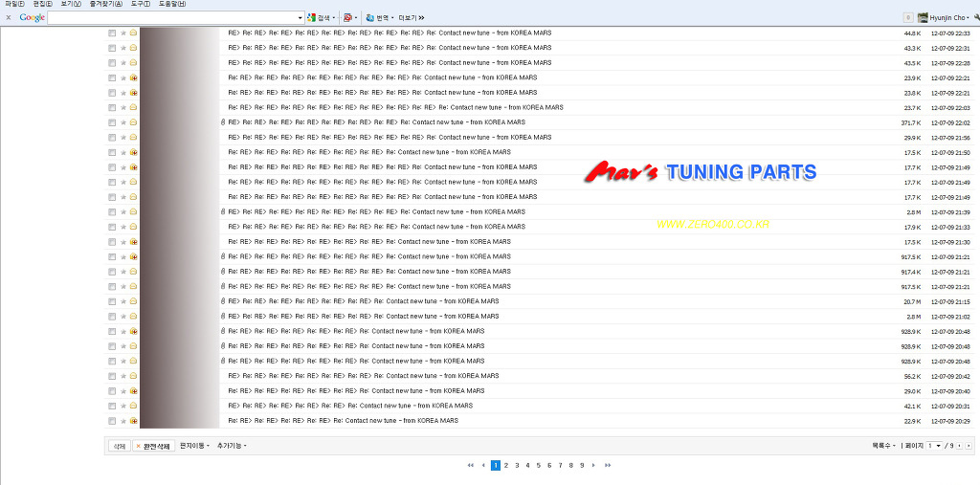980x485 pixels.
Task: Open the 편집 menu
Action: coord(42,4)
